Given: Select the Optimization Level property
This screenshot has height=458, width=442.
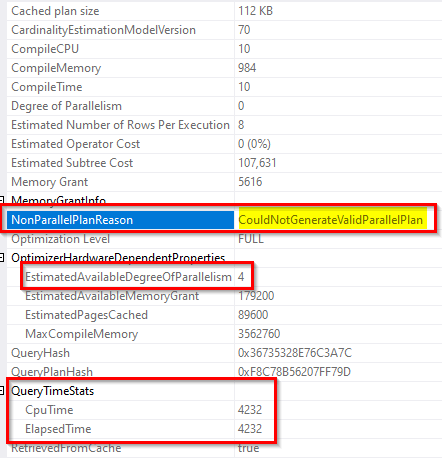Looking at the screenshot, I should (60, 239).
